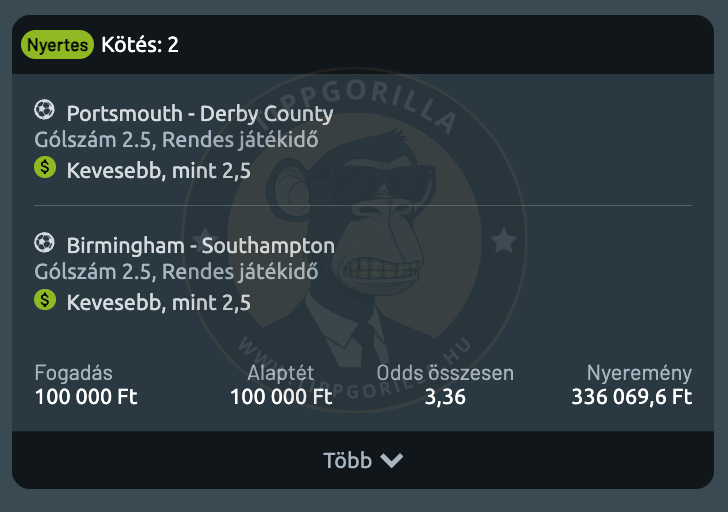728x512 pixels.
Task: Click the Tippgorilla gorilla watermark logo
Action: [x=355, y=241]
